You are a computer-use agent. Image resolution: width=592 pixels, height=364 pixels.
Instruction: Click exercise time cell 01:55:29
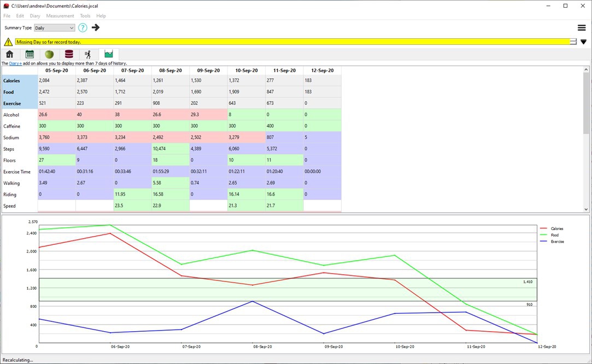pos(171,172)
